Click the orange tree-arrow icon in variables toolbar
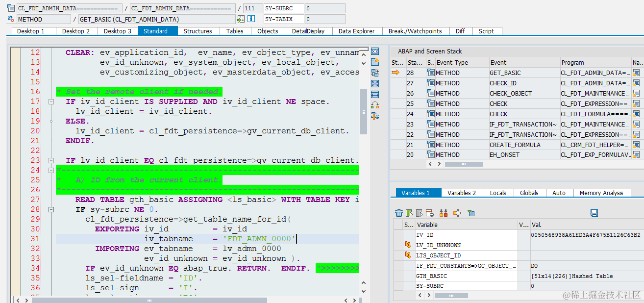The width and height of the screenshot is (644, 303). pos(457,213)
